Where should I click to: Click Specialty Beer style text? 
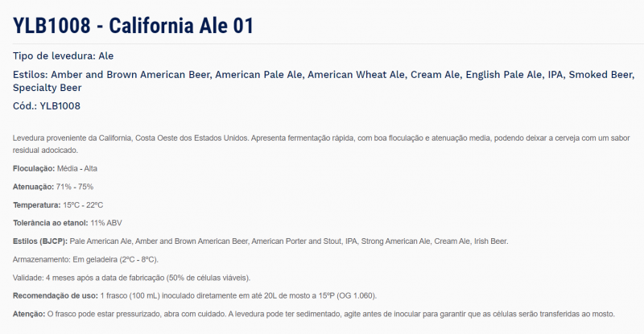(47, 88)
